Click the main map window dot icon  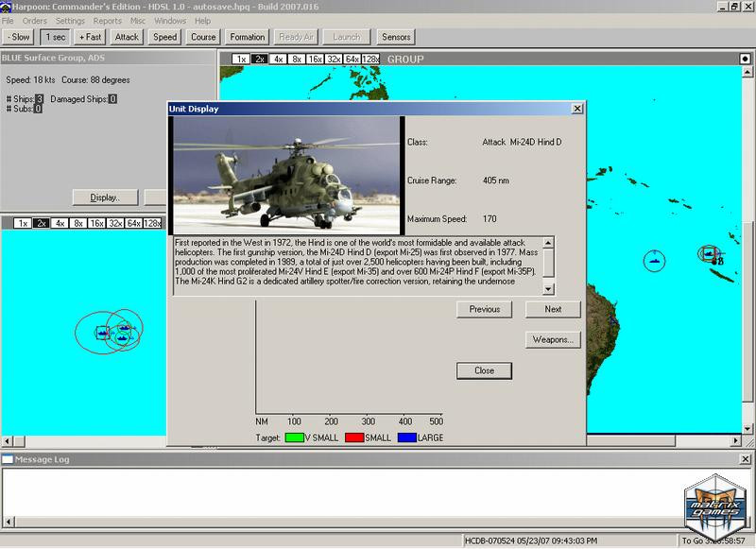745,59
